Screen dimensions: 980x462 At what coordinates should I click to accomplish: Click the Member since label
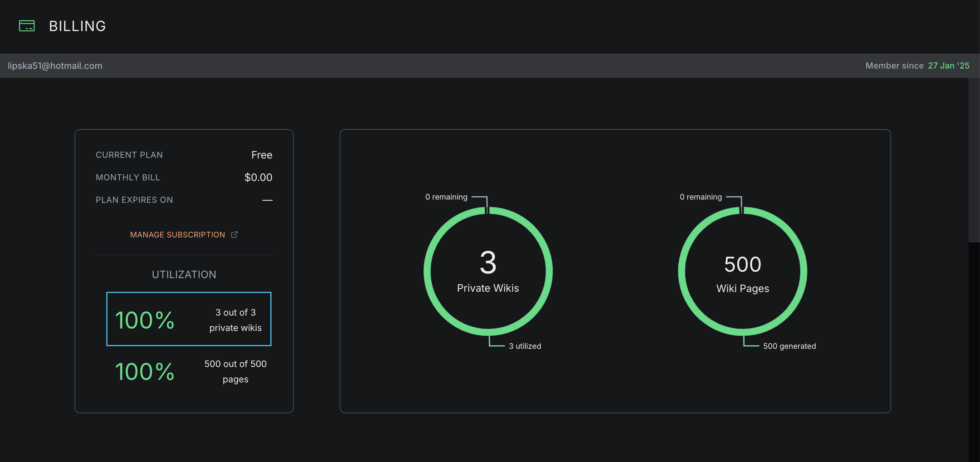pos(895,66)
